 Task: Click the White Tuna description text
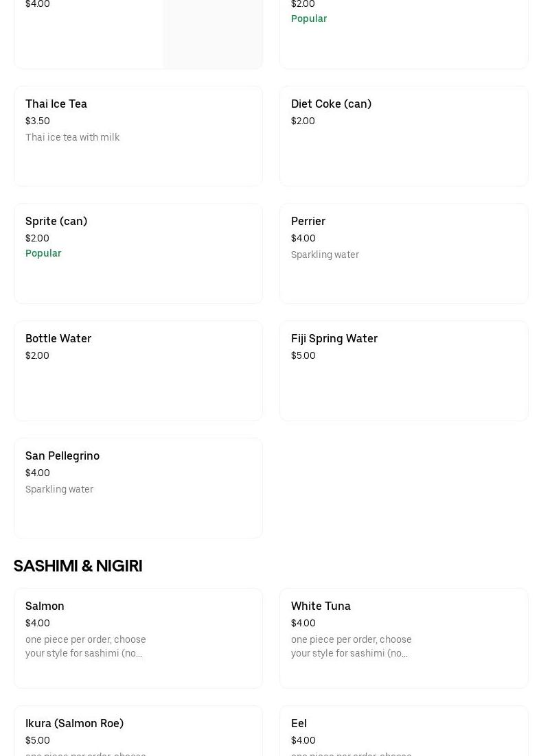point(352,646)
